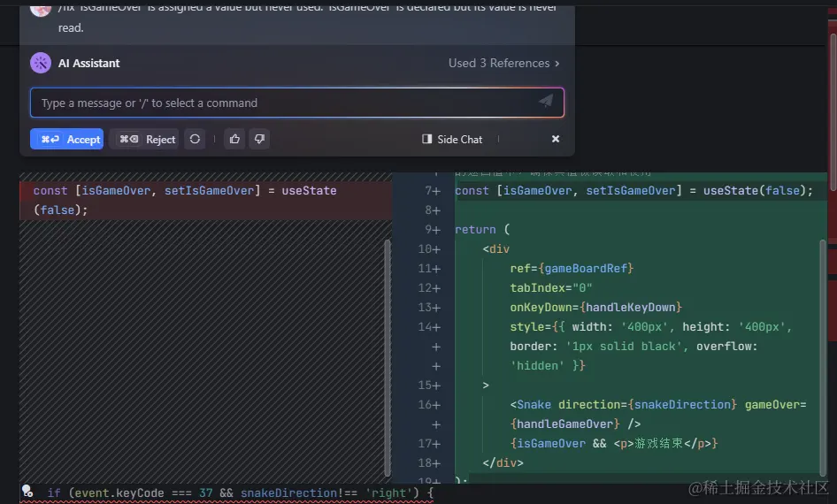Image resolution: width=837 pixels, height=504 pixels.
Task: Click the paper plane send icon
Action: pyautogui.click(x=546, y=102)
